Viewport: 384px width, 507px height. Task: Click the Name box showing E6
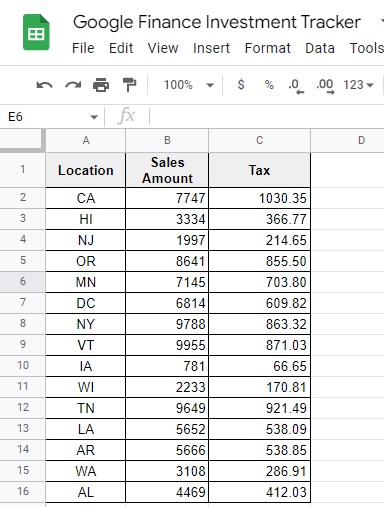(x=53, y=117)
